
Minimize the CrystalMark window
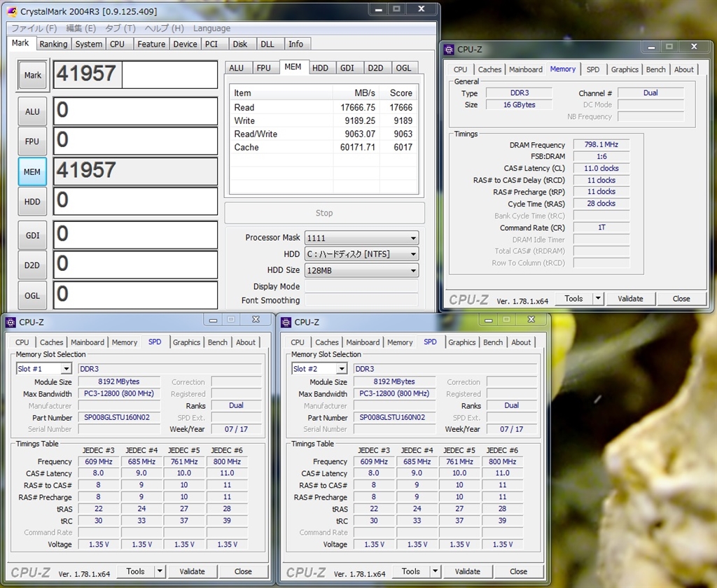click(379, 10)
